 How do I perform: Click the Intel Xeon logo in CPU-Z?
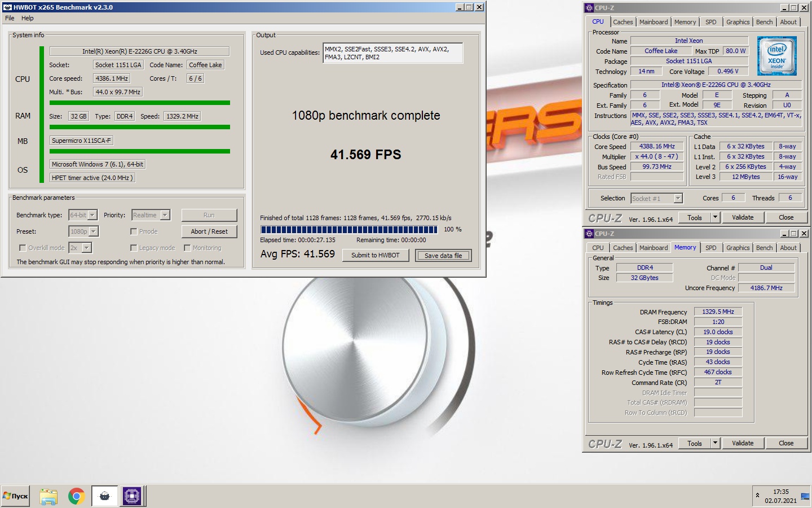click(x=776, y=56)
